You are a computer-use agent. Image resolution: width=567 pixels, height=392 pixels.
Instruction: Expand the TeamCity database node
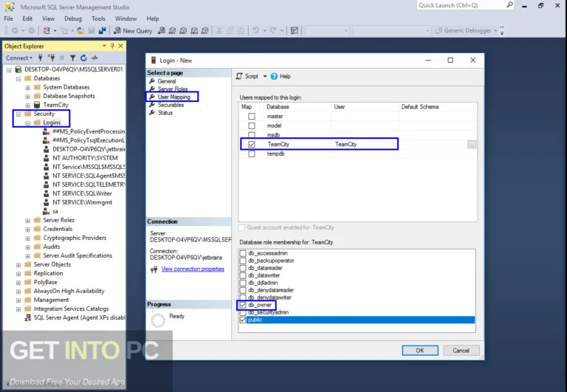click(28, 106)
